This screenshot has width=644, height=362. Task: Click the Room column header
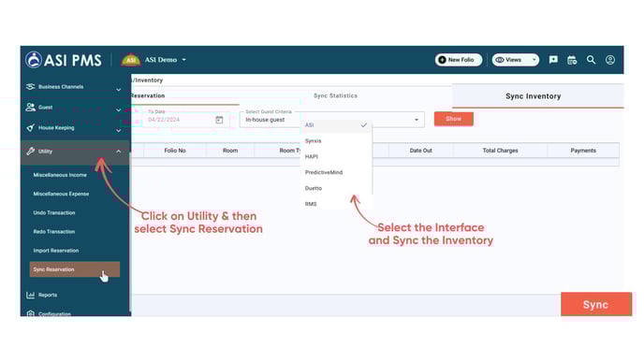[230, 151]
